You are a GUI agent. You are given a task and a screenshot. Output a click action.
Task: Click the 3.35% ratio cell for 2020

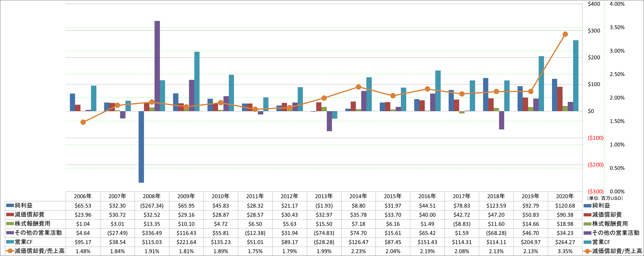tap(565, 251)
